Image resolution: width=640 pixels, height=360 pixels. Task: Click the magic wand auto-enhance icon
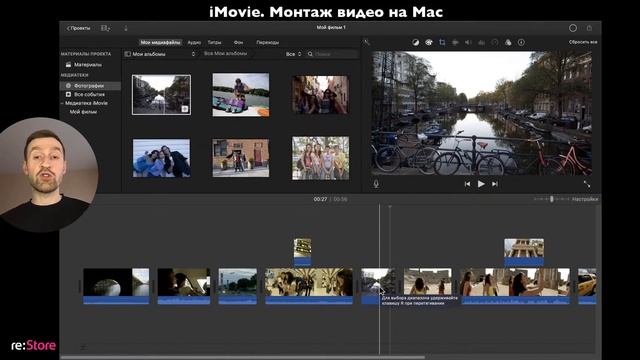pos(367,42)
